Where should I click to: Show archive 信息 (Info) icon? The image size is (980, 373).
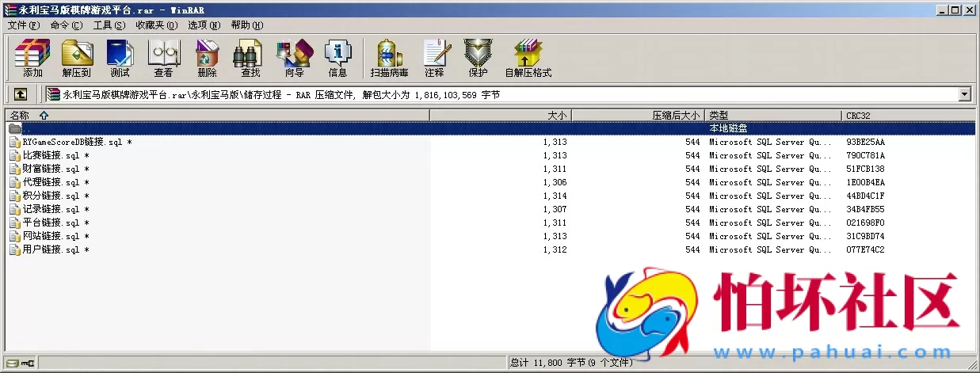click(x=337, y=58)
